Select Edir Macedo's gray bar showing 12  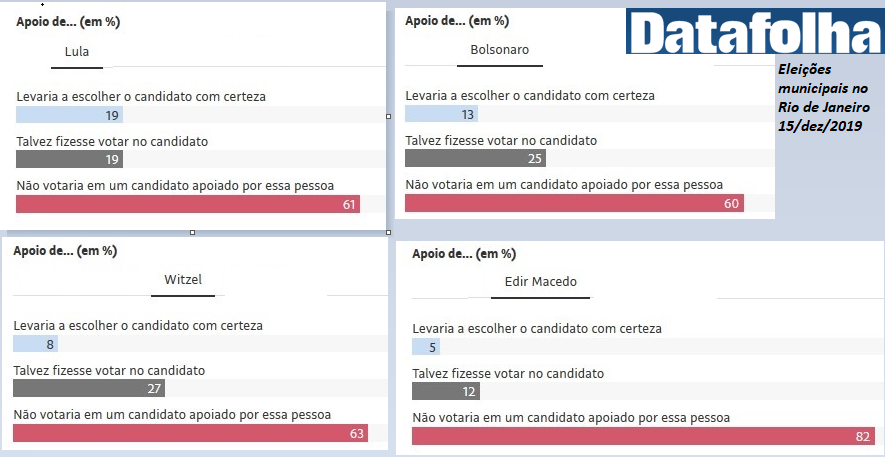pos(446,391)
